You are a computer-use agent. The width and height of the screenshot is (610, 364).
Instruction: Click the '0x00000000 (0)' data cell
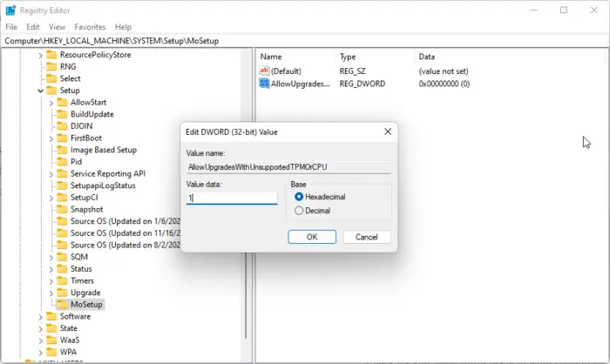coord(444,84)
